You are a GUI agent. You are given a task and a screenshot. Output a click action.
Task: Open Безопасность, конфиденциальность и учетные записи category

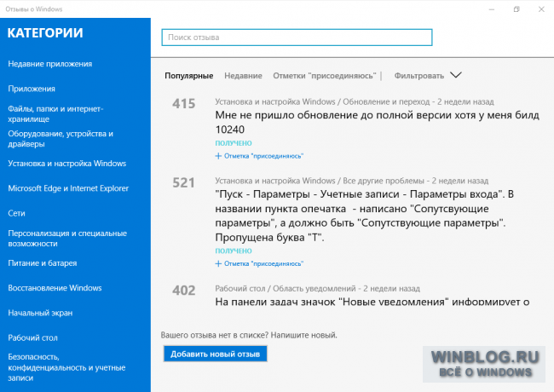click(x=66, y=367)
